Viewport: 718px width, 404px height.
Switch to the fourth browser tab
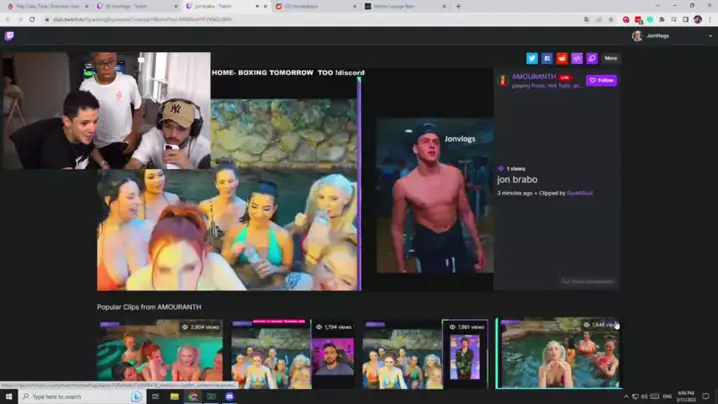tap(316, 6)
